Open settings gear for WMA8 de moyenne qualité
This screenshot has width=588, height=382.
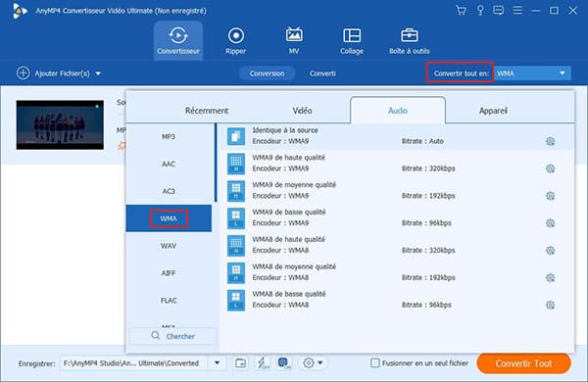coord(550,278)
